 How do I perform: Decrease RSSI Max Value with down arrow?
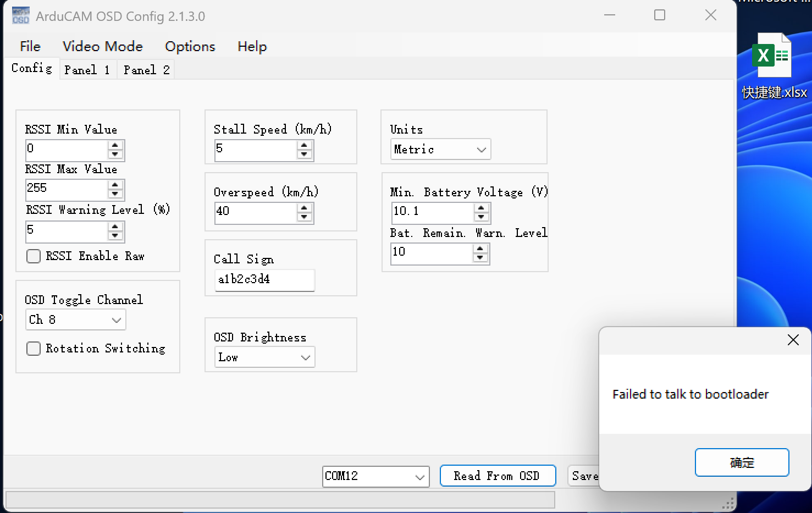[x=115, y=194]
